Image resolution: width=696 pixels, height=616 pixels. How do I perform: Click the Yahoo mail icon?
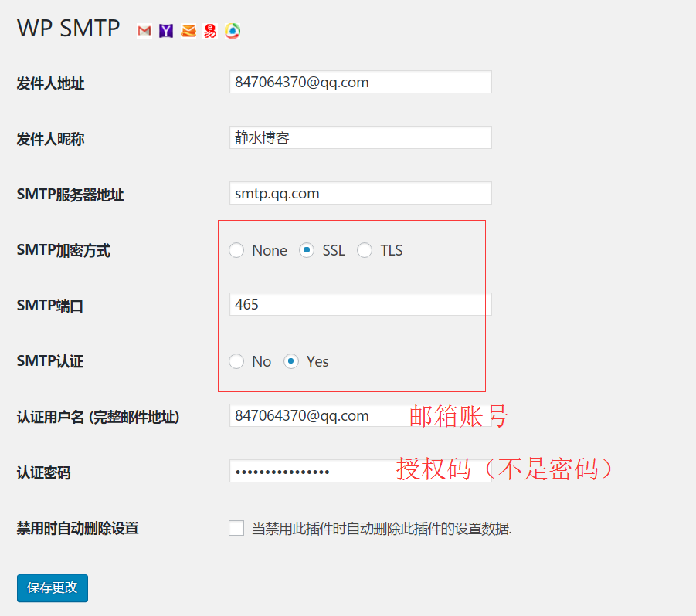click(x=166, y=31)
